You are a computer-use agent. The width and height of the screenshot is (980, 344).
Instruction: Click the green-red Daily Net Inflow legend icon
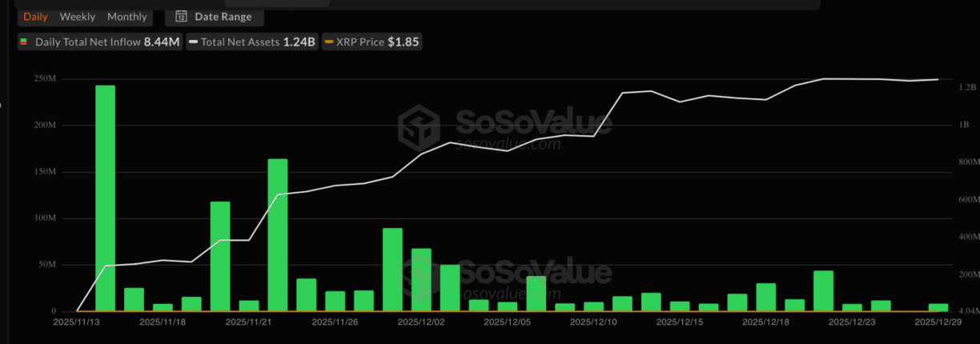pos(24,42)
